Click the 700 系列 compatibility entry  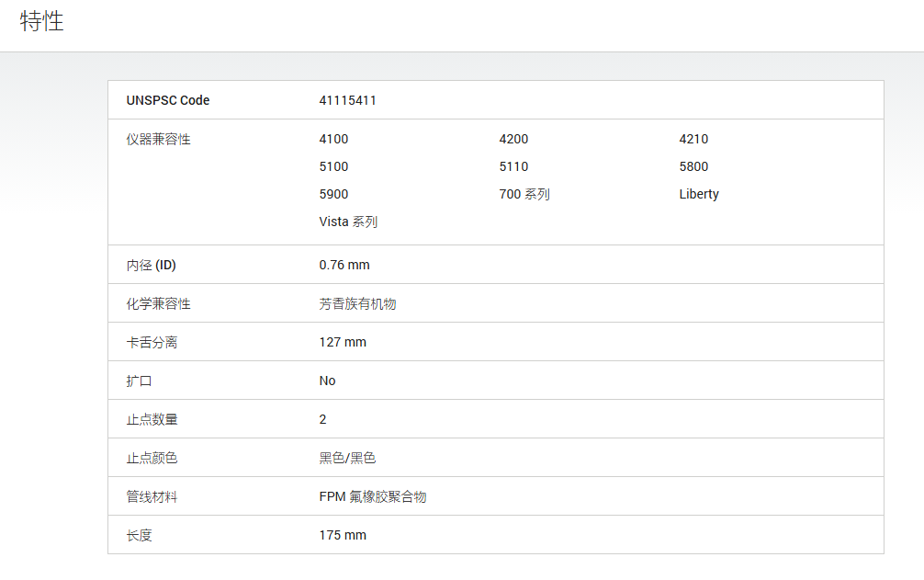click(x=524, y=195)
